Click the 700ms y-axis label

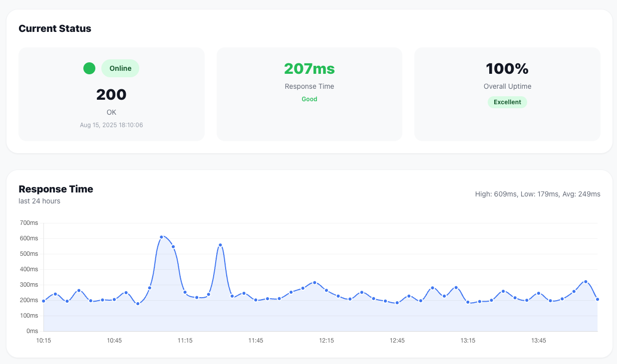29,223
